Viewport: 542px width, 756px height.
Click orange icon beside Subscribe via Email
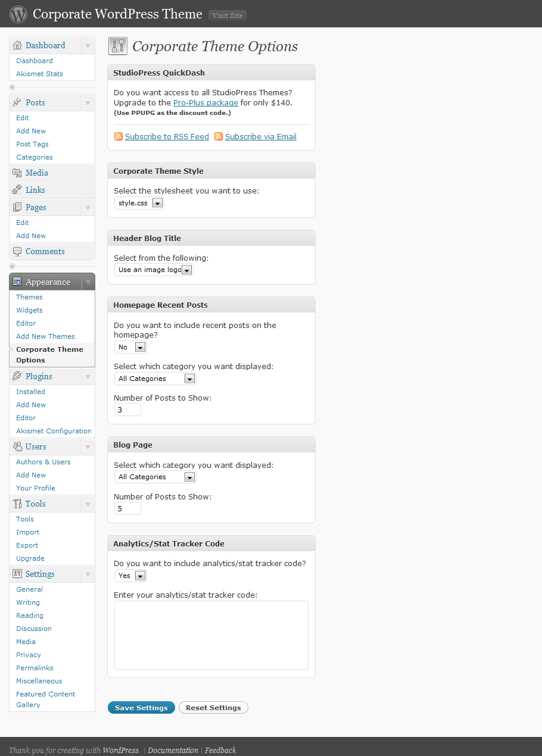pyautogui.click(x=219, y=136)
